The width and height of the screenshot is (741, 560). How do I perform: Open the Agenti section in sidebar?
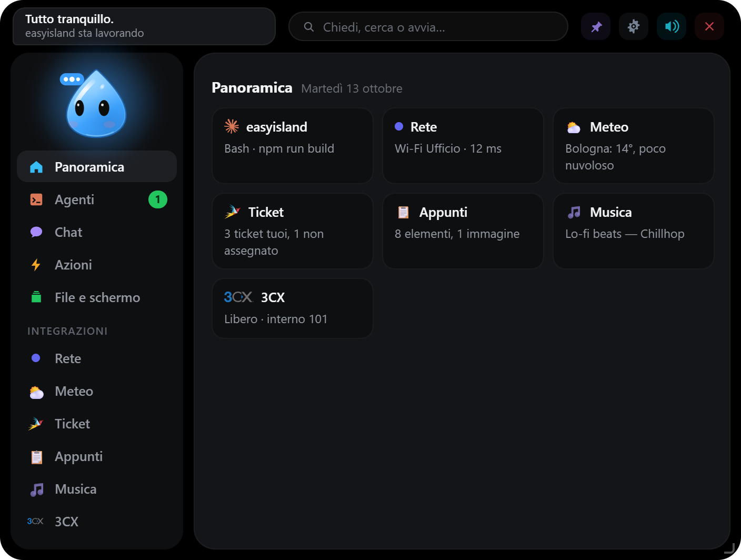pos(97,199)
